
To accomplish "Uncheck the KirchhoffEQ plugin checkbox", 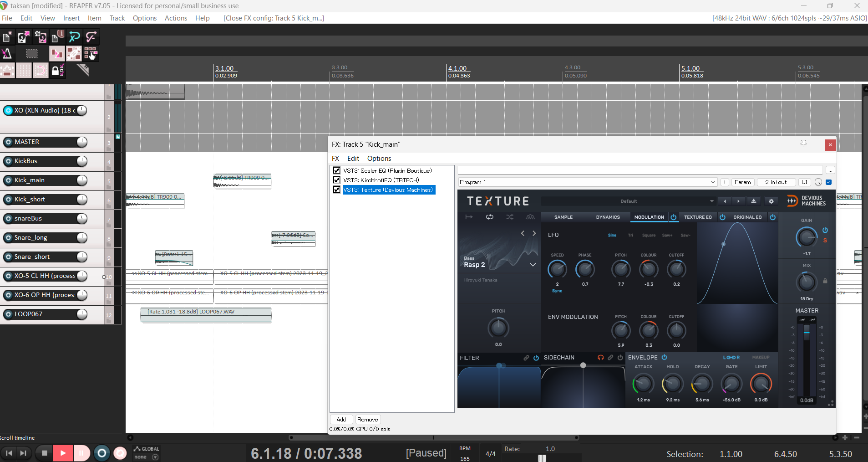I will [337, 180].
